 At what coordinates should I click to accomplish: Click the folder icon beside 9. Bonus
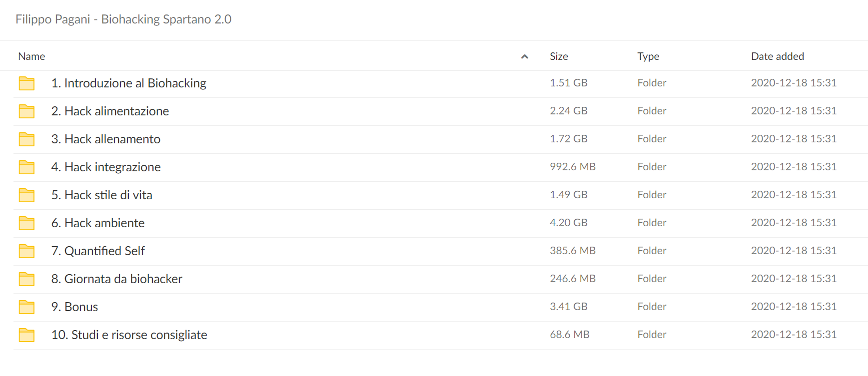[x=26, y=307]
